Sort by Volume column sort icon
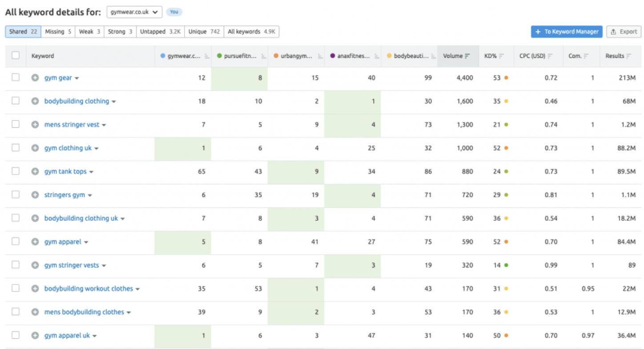This screenshot has height=349, width=644. 467,56
